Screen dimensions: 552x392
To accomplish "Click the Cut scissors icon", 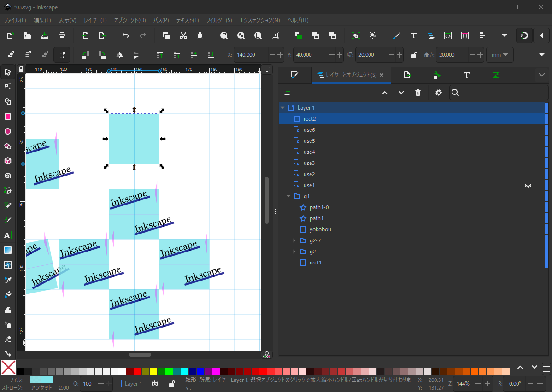I will click(183, 35).
